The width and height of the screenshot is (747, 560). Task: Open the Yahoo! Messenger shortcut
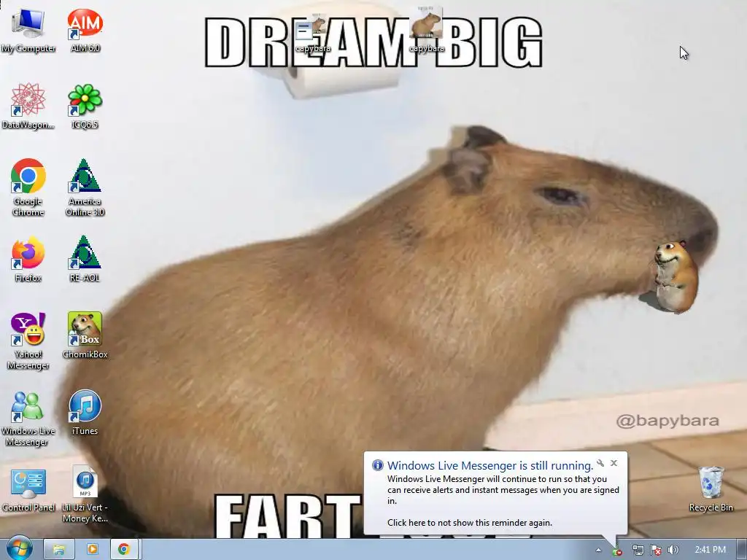(x=28, y=341)
